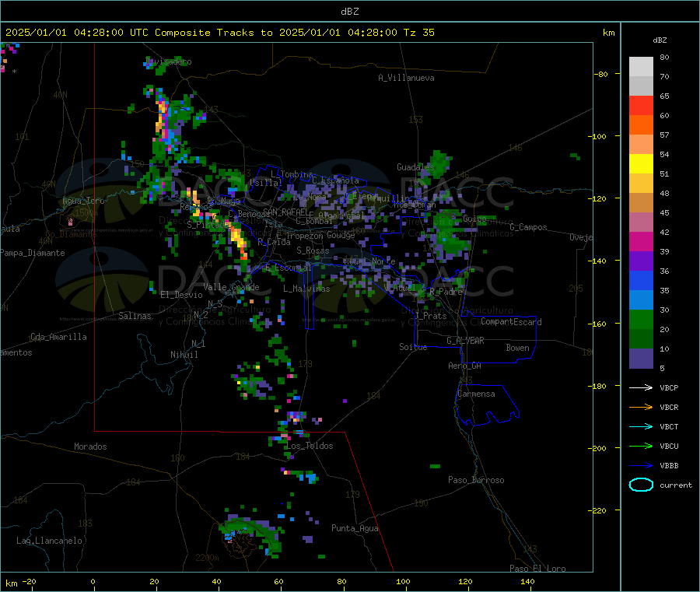Click the cyan 'current' ellipse legend symbol

(641, 485)
